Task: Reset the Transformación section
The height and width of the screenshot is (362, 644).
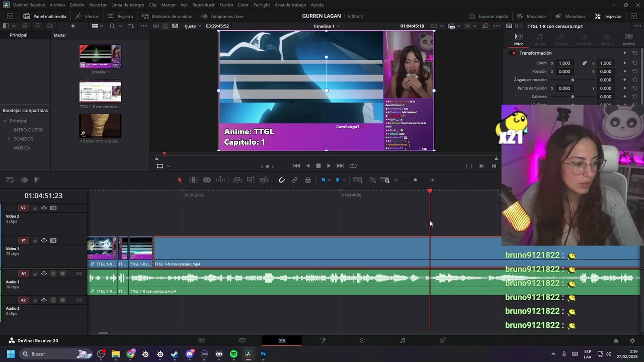Action: [635, 53]
